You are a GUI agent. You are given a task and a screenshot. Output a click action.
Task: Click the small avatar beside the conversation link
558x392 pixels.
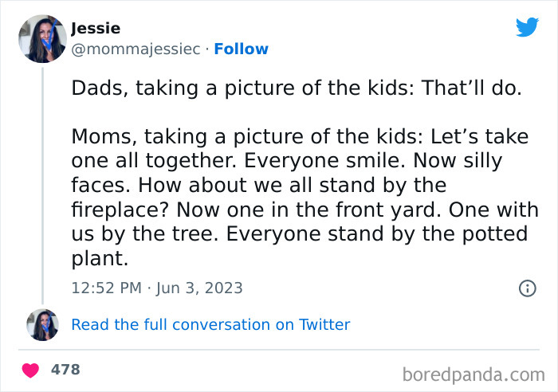[x=42, y=324]
